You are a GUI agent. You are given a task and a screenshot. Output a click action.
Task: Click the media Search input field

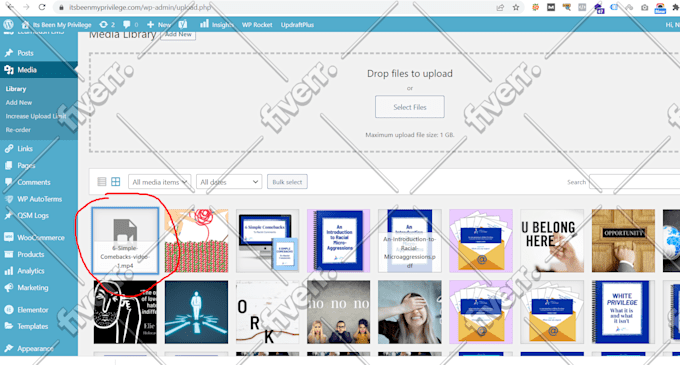click(x=634, y=182)
